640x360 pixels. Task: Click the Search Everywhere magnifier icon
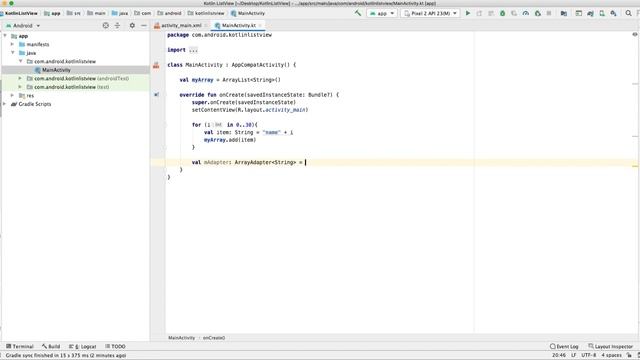tap(629, 13)
